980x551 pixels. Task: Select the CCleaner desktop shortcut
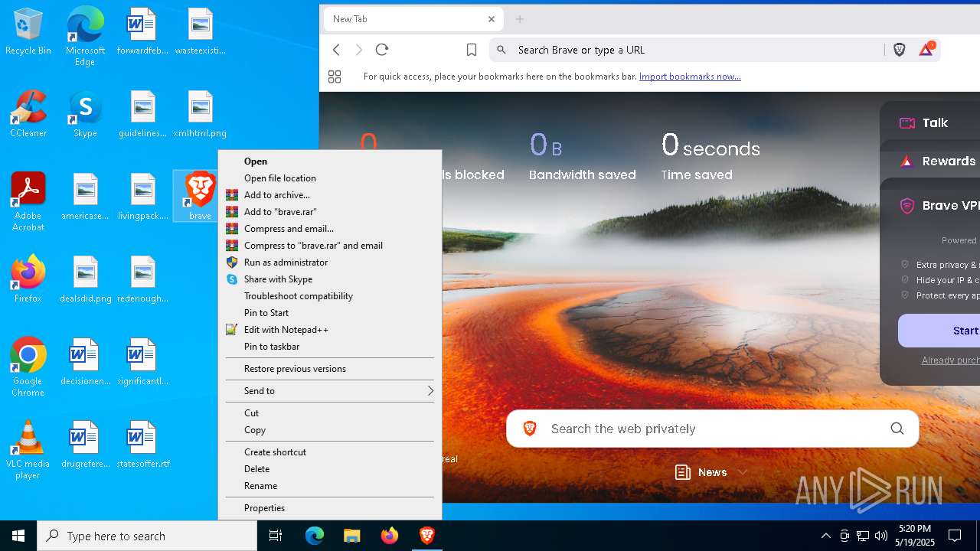(28, 114)
